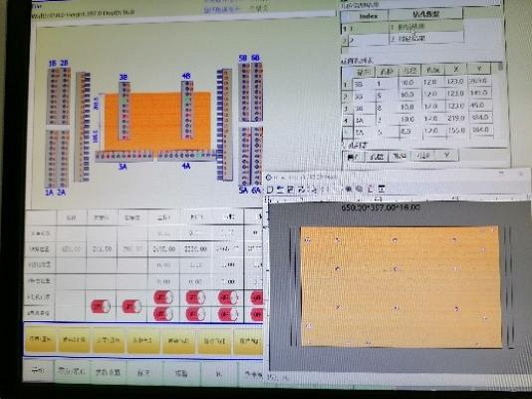This screenshot has width=532, height=399.
Task: Select index row 1 in the top-right table
Action: point(402,27)
